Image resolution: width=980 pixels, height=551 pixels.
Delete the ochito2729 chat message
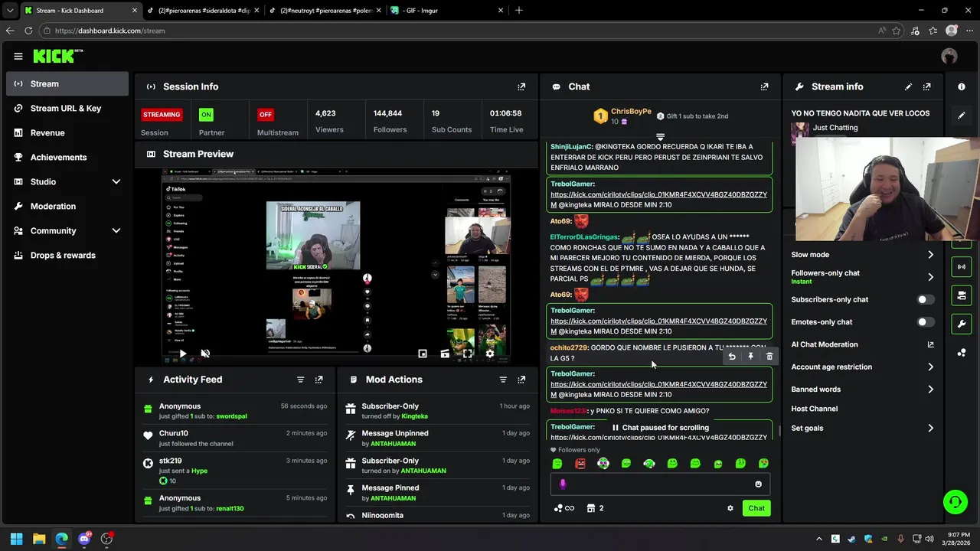point(769,357)
